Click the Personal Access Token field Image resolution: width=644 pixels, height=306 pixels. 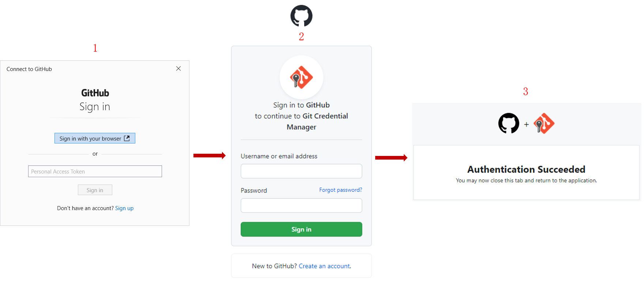tap(95, 171)
